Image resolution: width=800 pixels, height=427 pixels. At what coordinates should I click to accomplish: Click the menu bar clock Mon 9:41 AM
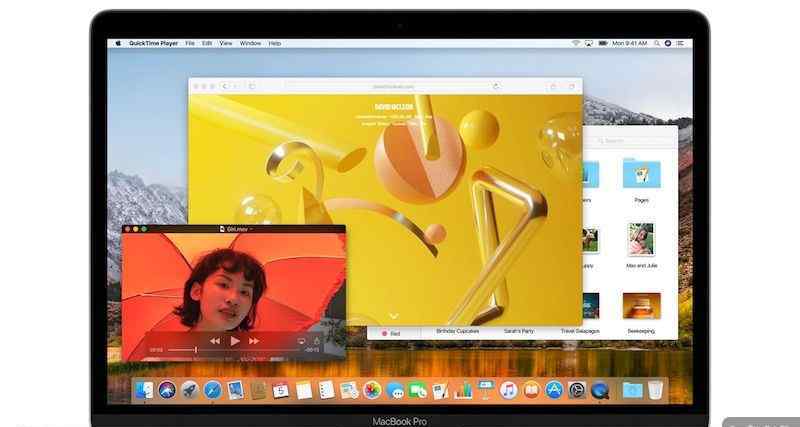[x=630, y=43]
